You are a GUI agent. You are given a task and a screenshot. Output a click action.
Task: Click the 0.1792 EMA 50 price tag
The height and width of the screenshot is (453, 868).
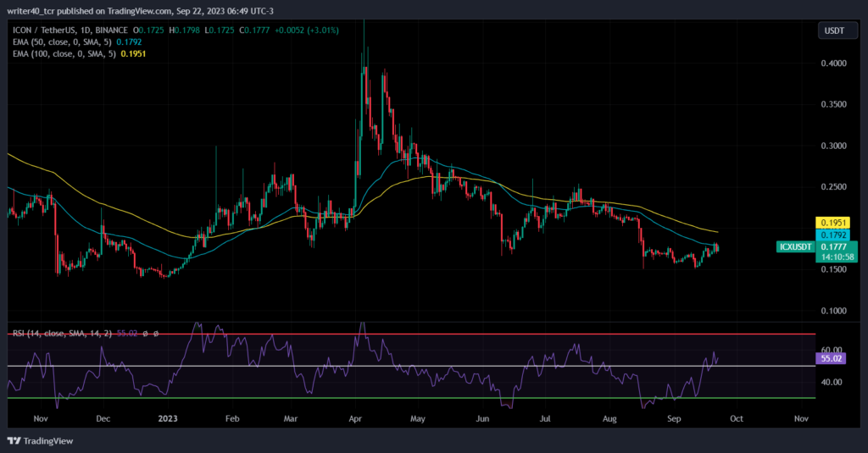[833, 235]
